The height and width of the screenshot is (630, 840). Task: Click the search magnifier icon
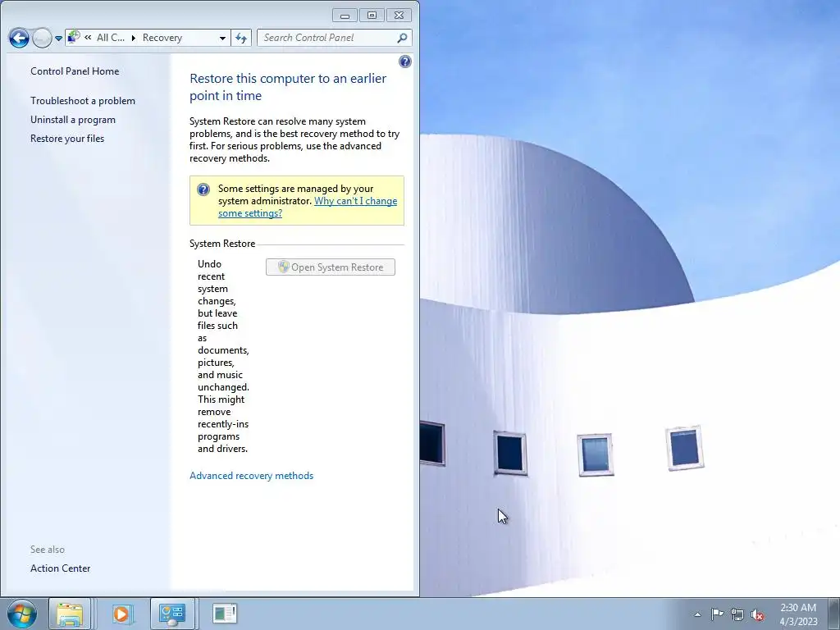click(x=402, y=38)
